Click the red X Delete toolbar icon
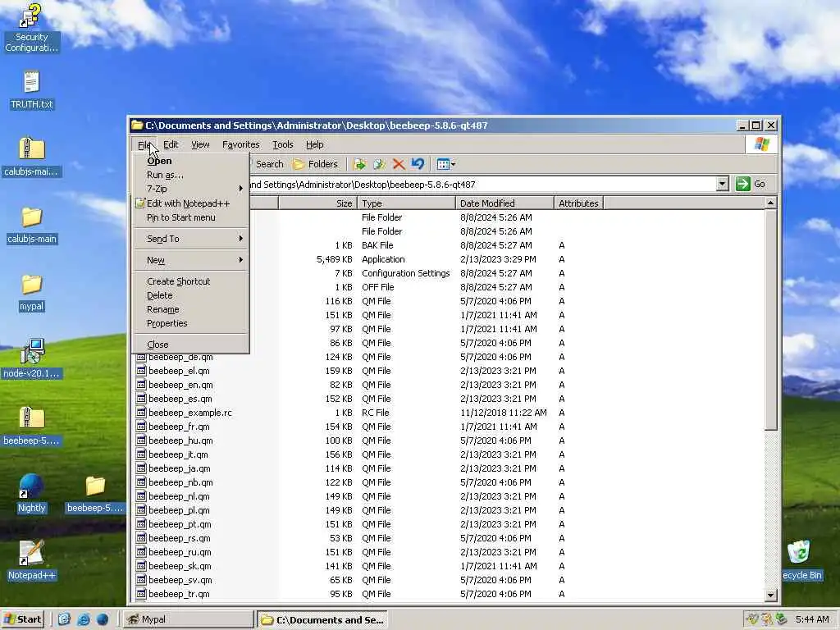The width and height of the screenshot is (840, 630). (399, 164)
